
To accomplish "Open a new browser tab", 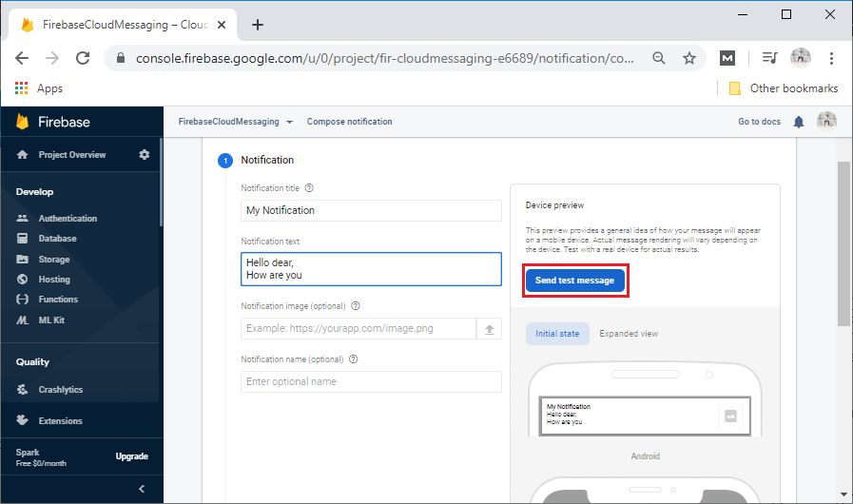I will point(258,25).
